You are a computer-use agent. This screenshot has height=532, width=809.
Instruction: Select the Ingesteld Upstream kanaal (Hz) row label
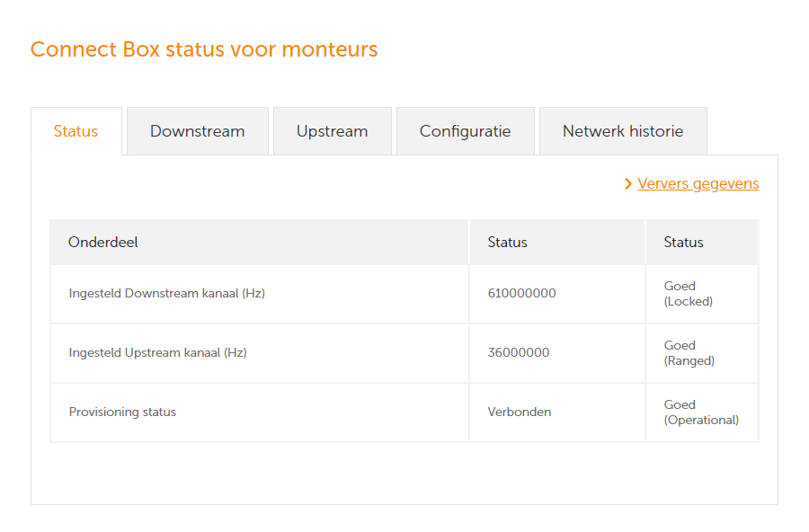point(158,352)
